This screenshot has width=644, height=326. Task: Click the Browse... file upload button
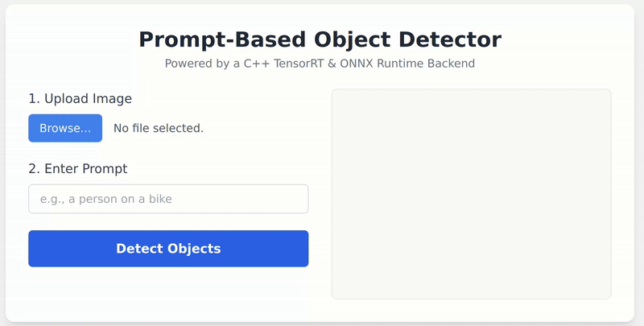pos(65,128)
